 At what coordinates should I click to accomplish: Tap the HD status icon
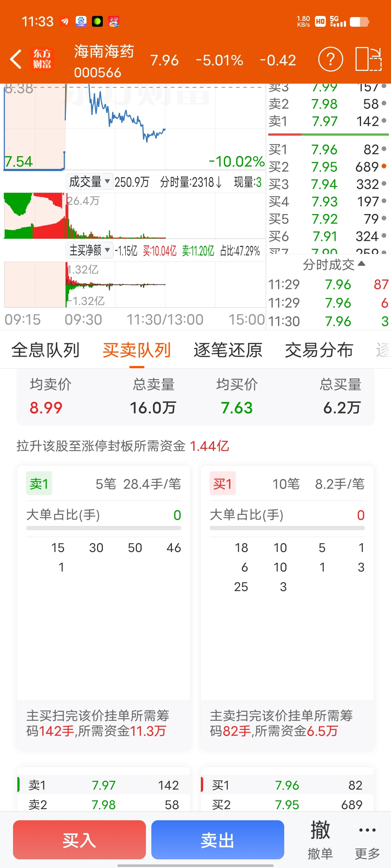pos(320,22)
